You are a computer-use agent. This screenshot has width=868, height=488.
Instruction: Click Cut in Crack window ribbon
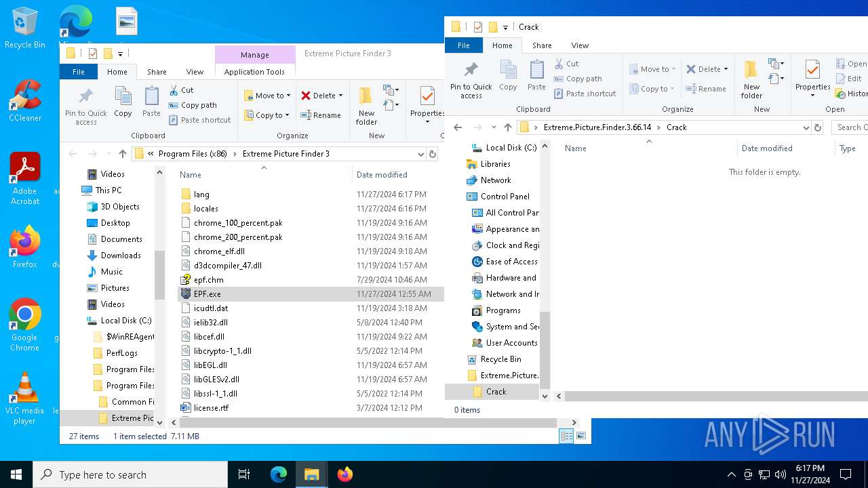[566, 64]
